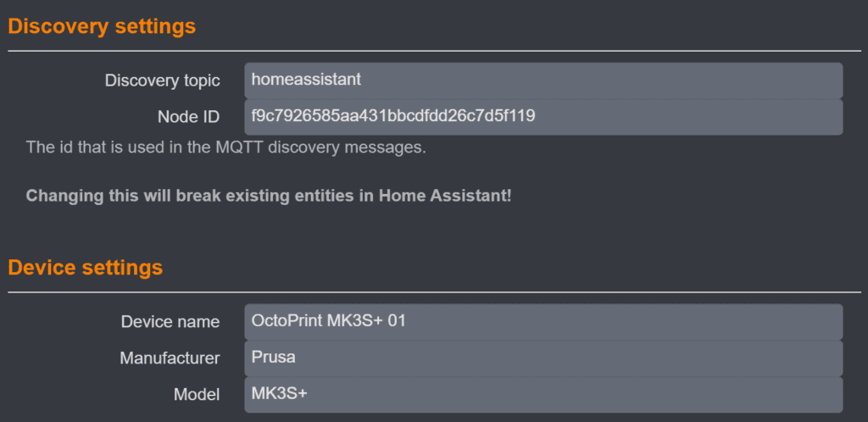Click the divider line under Discovery settings
The width and height of the screenshot is (868, 422).
point(435,51)
